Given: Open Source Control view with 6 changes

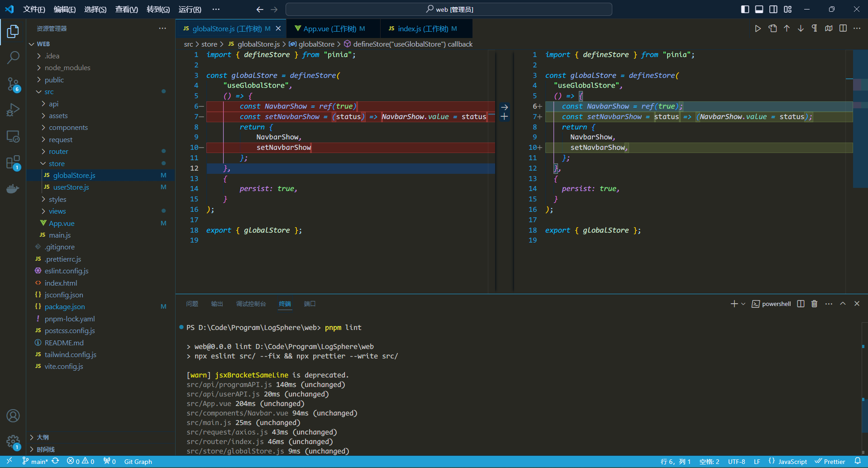Looking at the screenshot, I should tap(13, 84).
